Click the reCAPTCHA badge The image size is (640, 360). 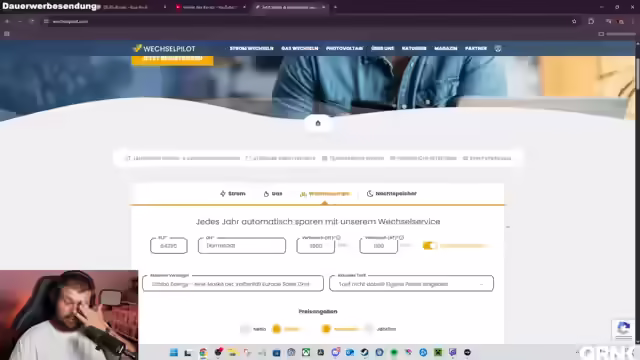[x=623, y=329]
